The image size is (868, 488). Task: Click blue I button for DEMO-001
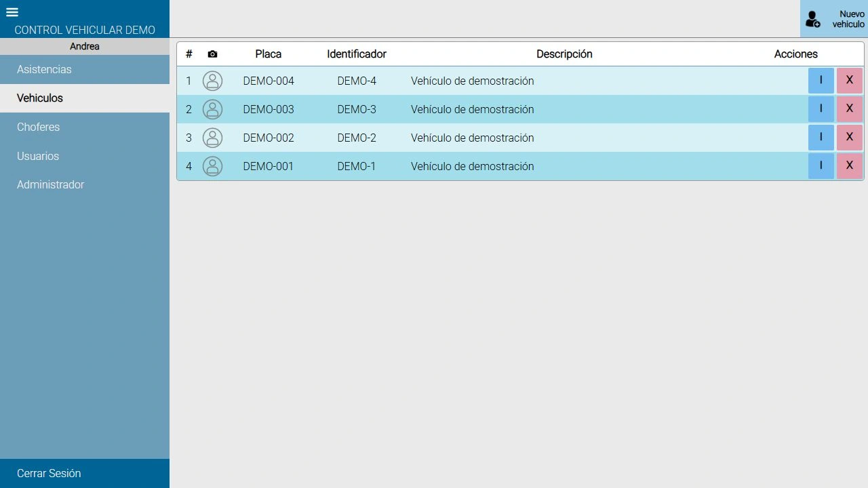(821, 166)
